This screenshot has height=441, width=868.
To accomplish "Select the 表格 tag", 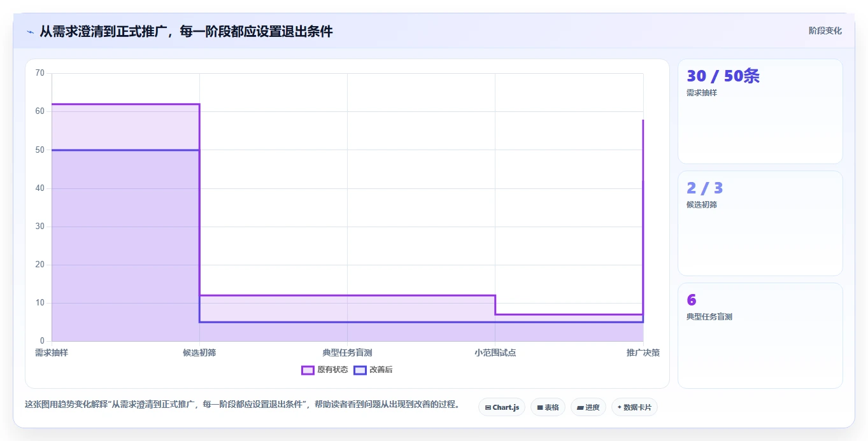I will [548, 407].
